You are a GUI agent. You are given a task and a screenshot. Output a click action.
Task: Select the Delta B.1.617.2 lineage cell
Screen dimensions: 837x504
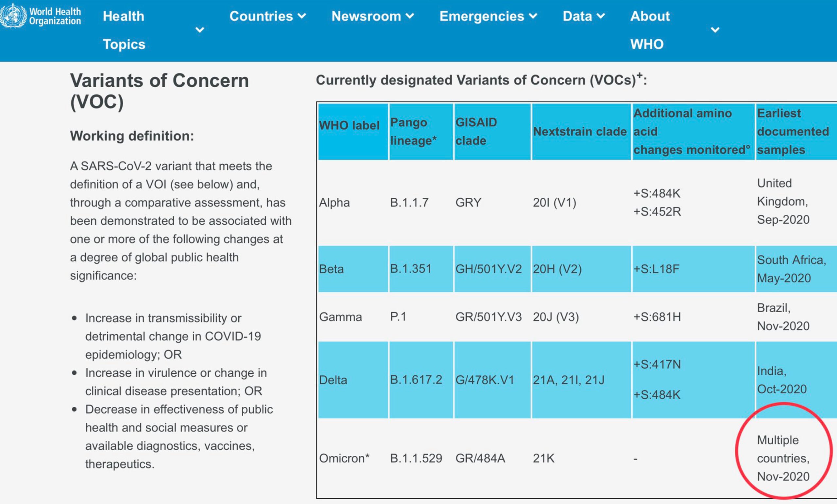[416, 380]
